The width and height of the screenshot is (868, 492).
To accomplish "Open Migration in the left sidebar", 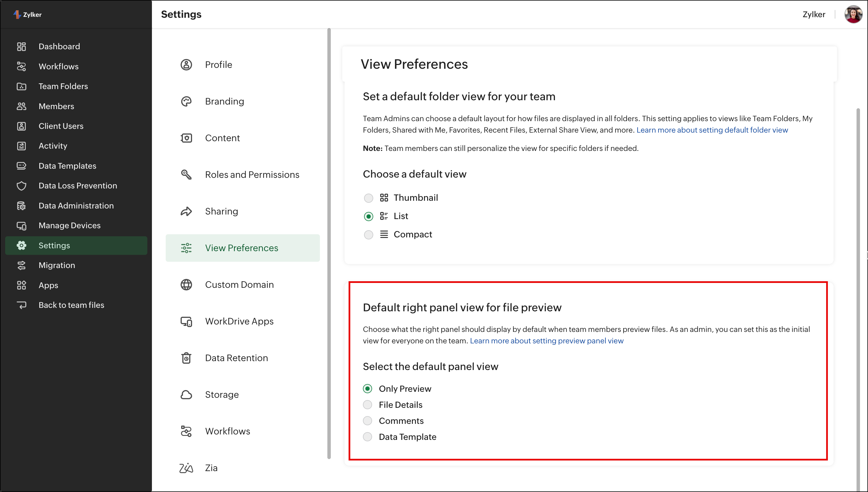I will (x=57, y=265).
